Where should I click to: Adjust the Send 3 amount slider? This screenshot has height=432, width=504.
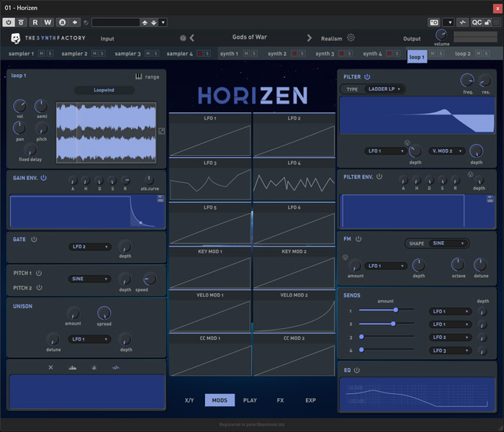click(387, 336)
